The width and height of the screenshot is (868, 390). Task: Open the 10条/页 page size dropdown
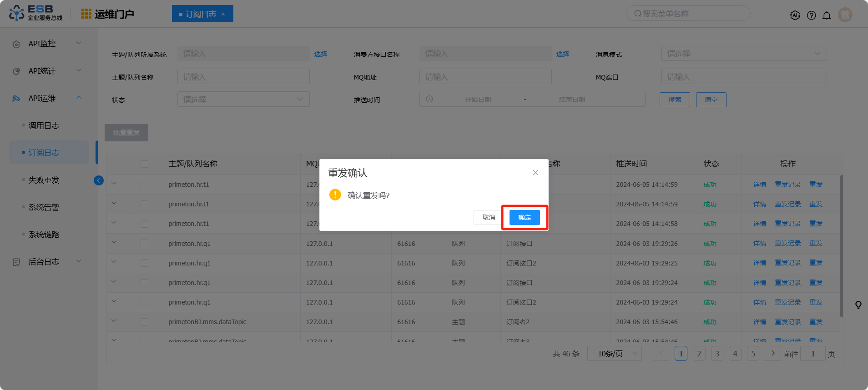pos(614,354)
